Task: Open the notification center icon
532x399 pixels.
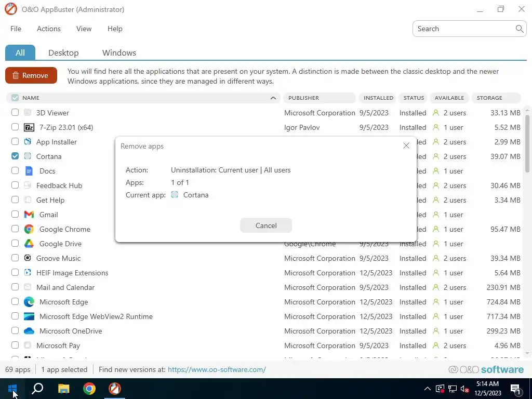Action: click(515, 389)
